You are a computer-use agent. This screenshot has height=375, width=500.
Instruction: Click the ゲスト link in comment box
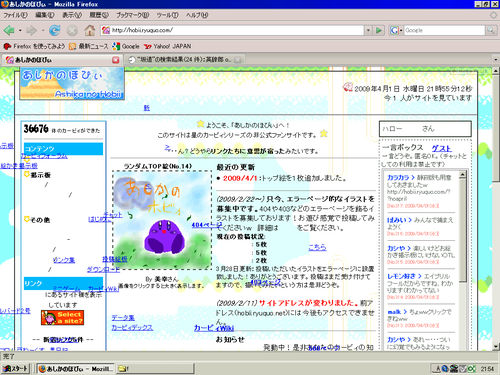441,148
